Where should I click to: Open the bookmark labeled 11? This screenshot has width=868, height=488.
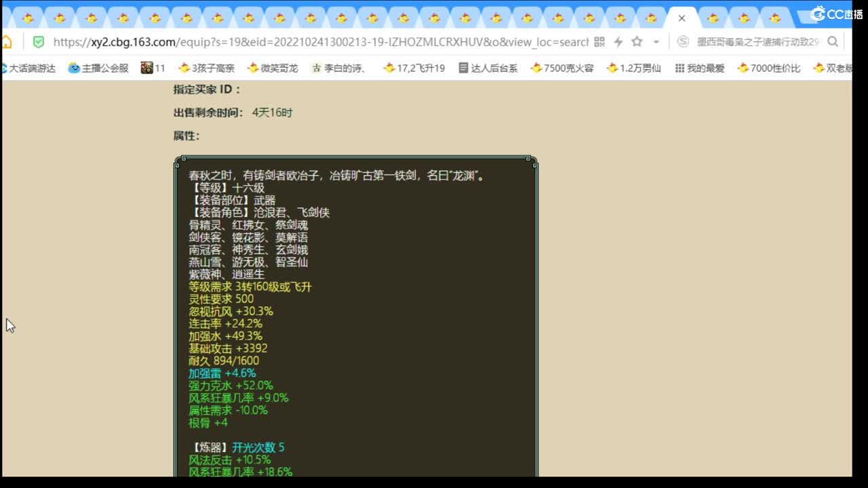coord(153,68)
